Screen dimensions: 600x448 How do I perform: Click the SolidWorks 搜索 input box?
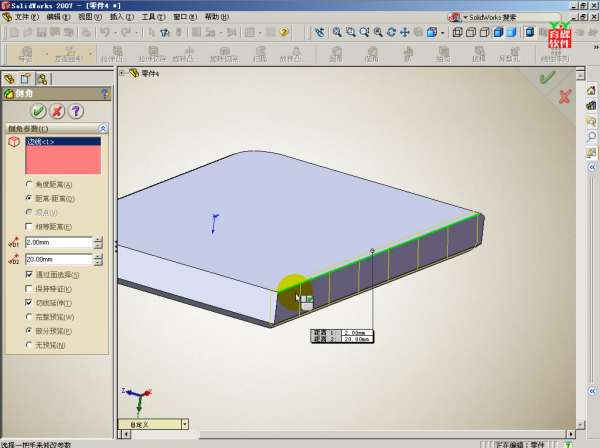pyautogui.click(x=513, y=17)
